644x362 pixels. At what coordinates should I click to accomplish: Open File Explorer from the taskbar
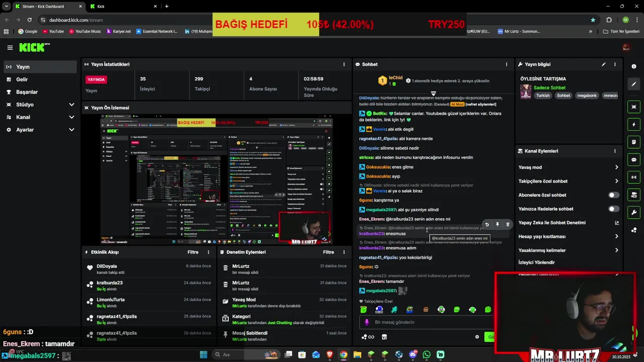pyautogui.click(x=357, y=354)
